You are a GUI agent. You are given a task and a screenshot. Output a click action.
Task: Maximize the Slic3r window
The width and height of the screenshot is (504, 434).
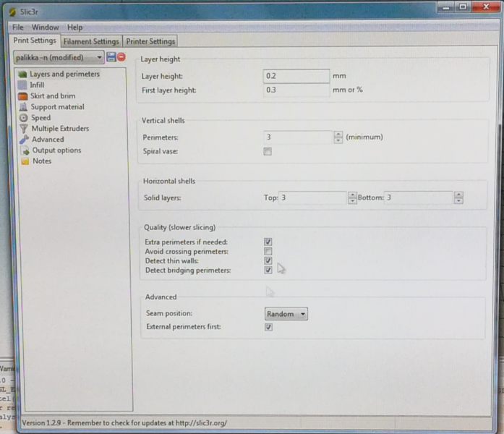(x=463, y=7)
